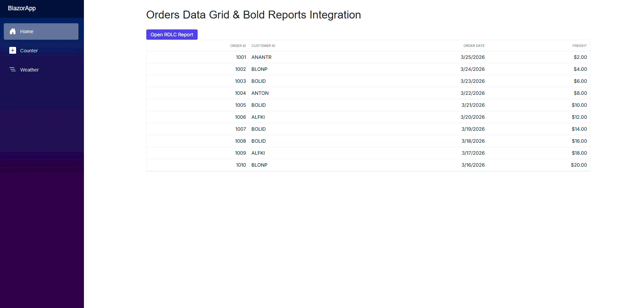Select the Home navigation item

point(27,31)
